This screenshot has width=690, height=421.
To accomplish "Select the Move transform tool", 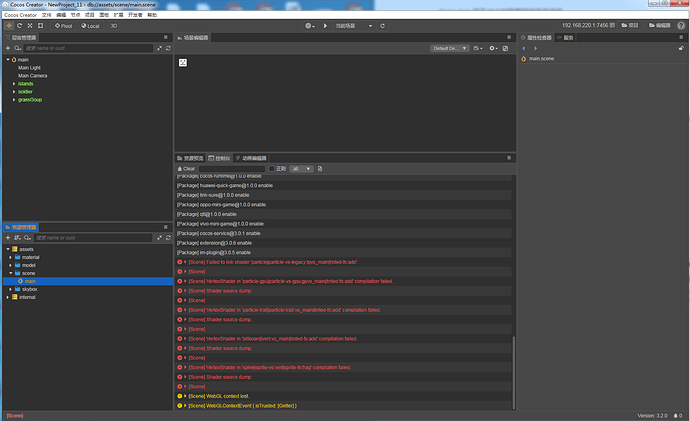I will tap(9, 26).
